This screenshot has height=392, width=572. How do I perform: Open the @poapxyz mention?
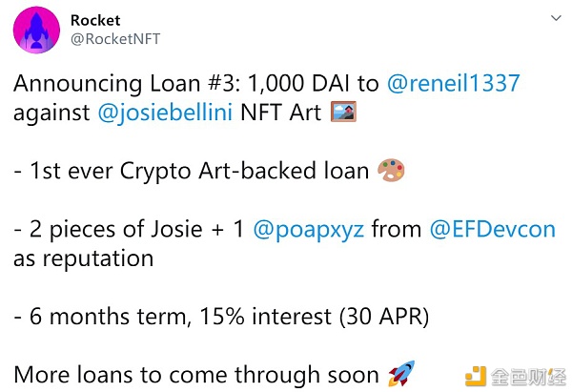309,230
